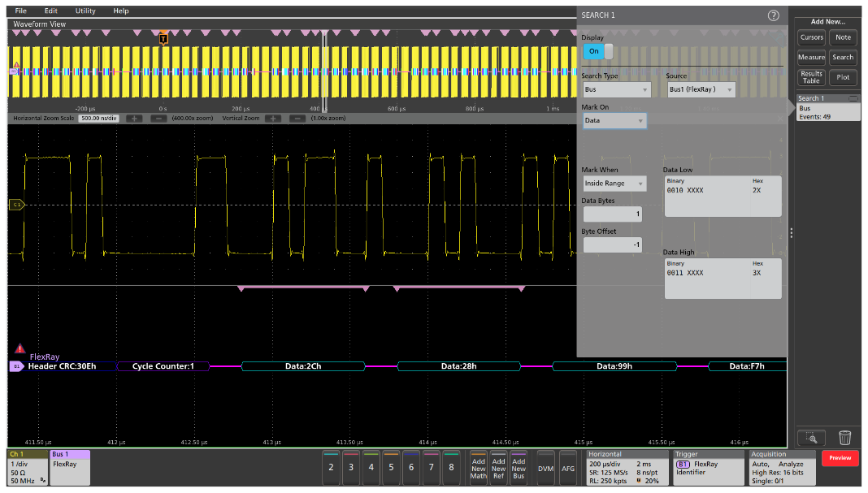
Task: Open the DVM function
Action: (x=545, y=468)
